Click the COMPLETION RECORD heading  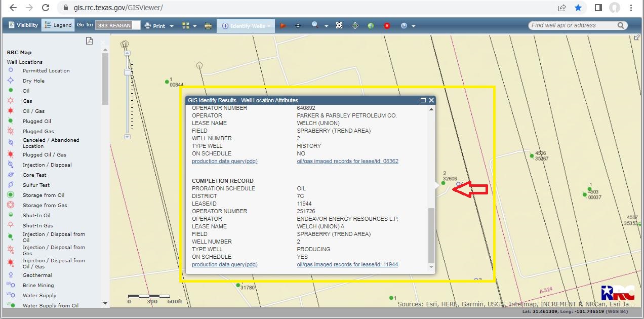tap(223, 181)
